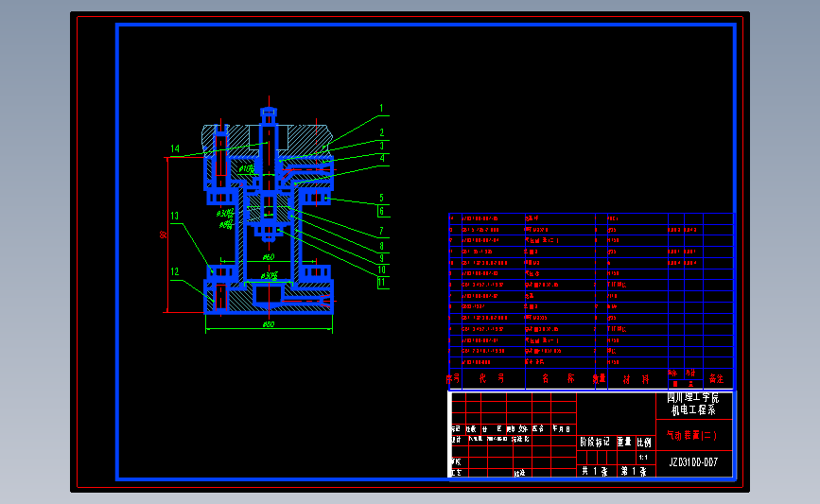Viewport: 820px width, 504px height.
Task: Click part callout number 9
Action: click(x=382, y=258)
